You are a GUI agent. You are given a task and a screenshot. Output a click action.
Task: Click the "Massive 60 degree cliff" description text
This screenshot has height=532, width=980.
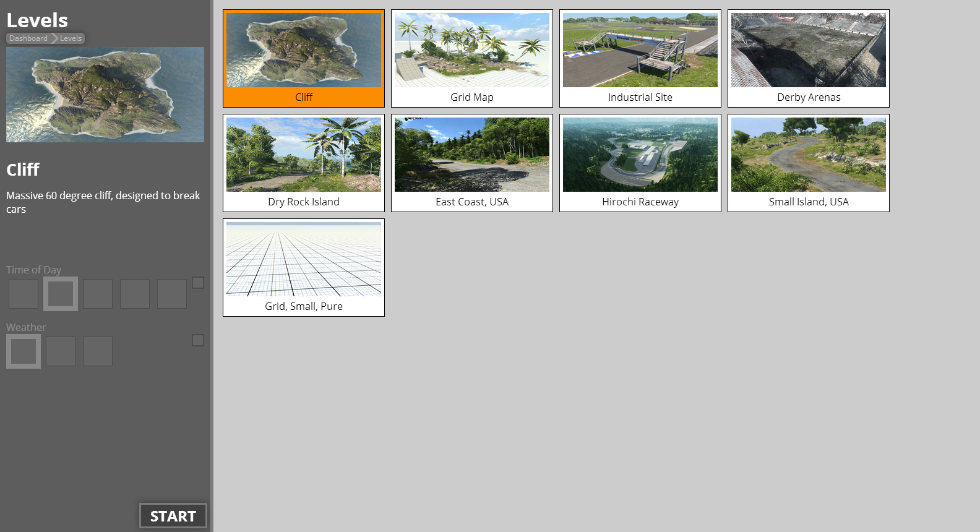tap(103, 202)
